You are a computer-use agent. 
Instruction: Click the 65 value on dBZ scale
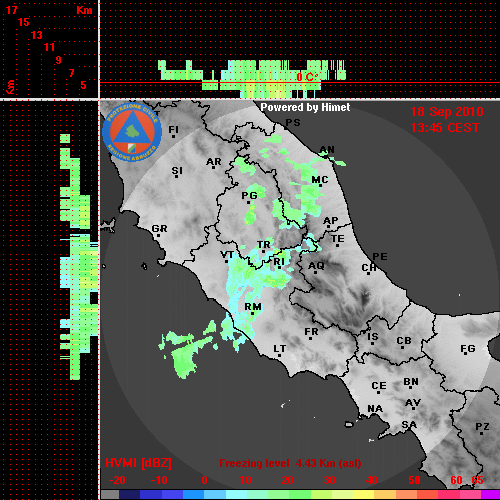pos(477,480)
